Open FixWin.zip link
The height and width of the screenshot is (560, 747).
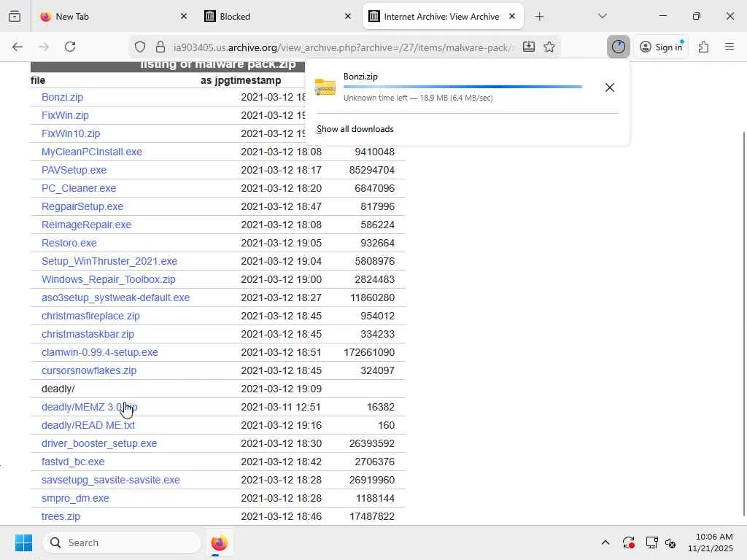(65, 115)
